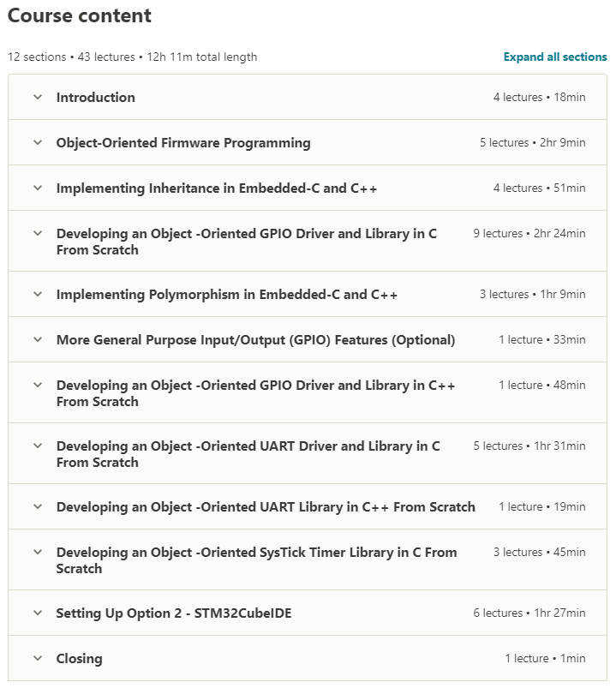Select Setting Up Option 2 - STM32CubeIDE title
Image resolution: width=616 pixels, height=688 pixels.
(174, 613)
